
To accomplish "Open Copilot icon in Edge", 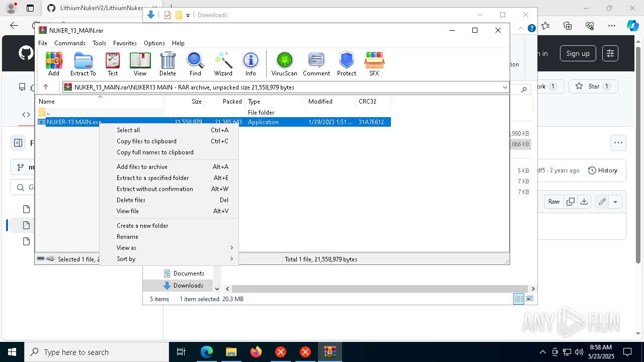I will (632, 26).
